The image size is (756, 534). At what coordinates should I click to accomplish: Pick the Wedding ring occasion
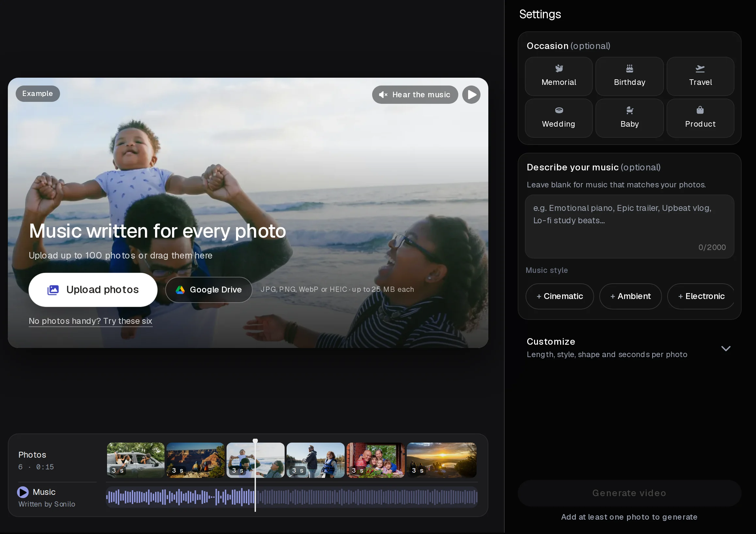[559, 118]
